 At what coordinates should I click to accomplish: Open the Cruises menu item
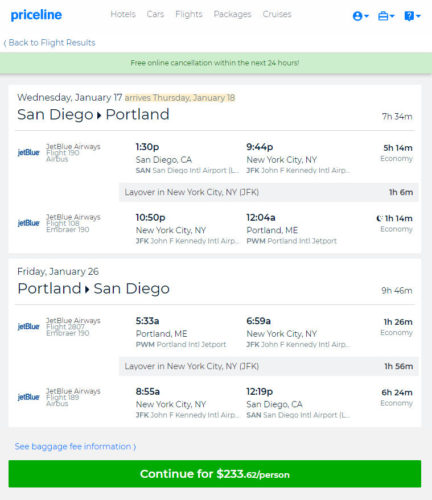(x=277, y=14)
